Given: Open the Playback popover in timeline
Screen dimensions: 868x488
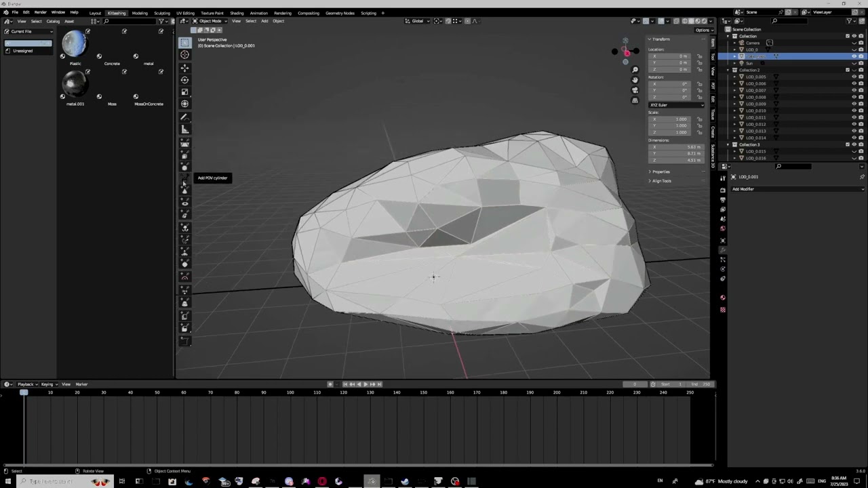Looking at the screenshot, I should click(27, 384).
